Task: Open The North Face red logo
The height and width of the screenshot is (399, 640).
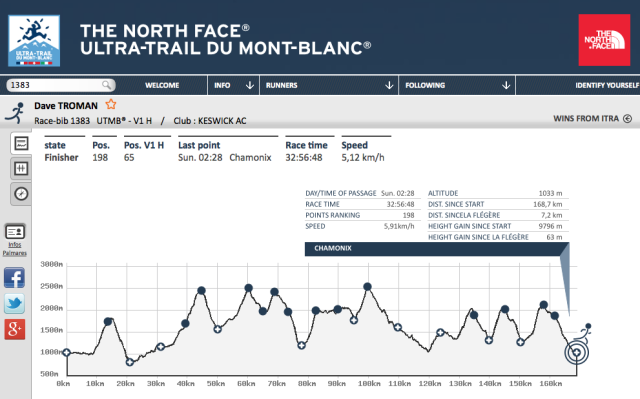Action: pyautogui.click(x=604, y=40)
